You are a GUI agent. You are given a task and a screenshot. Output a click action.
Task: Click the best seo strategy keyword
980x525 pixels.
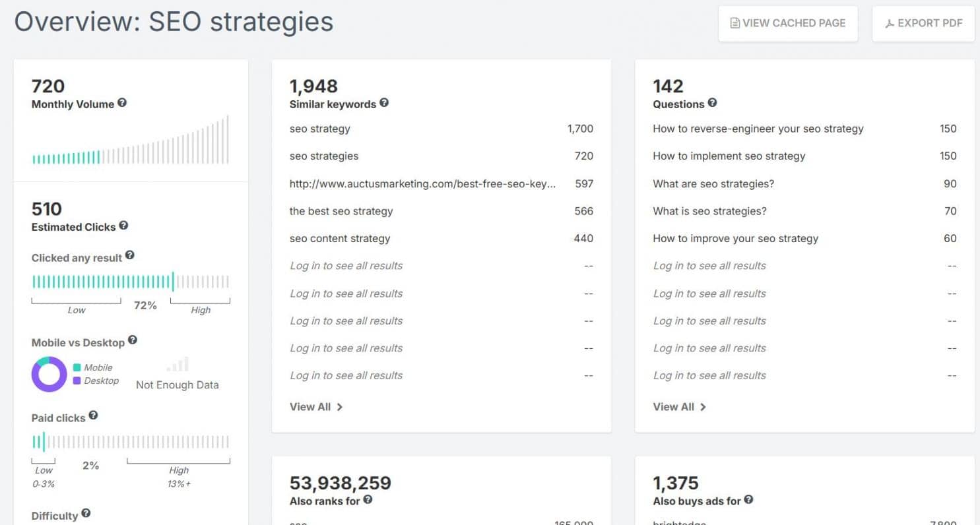(341, 211)
